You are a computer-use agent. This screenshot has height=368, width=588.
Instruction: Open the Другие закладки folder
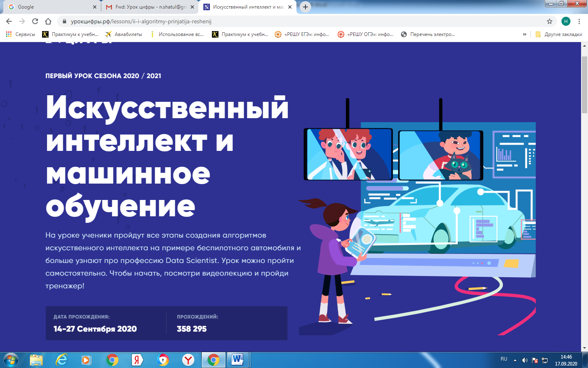point(559,34)
